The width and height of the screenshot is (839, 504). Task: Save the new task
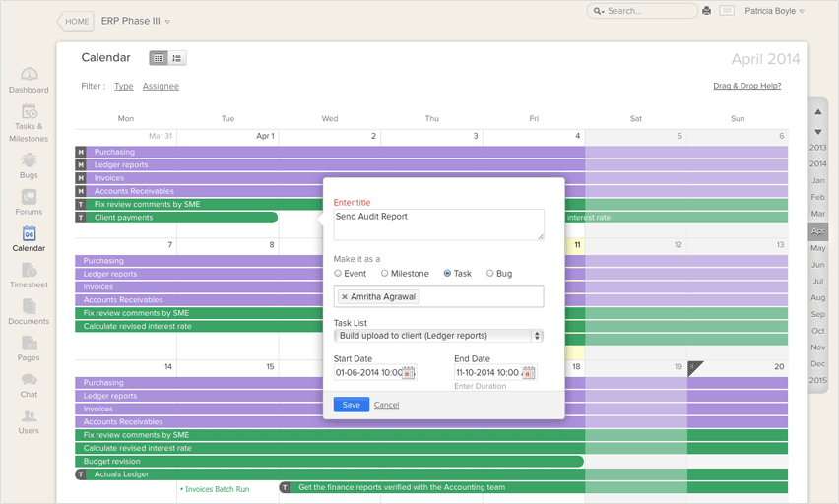(x=352, y=405)
